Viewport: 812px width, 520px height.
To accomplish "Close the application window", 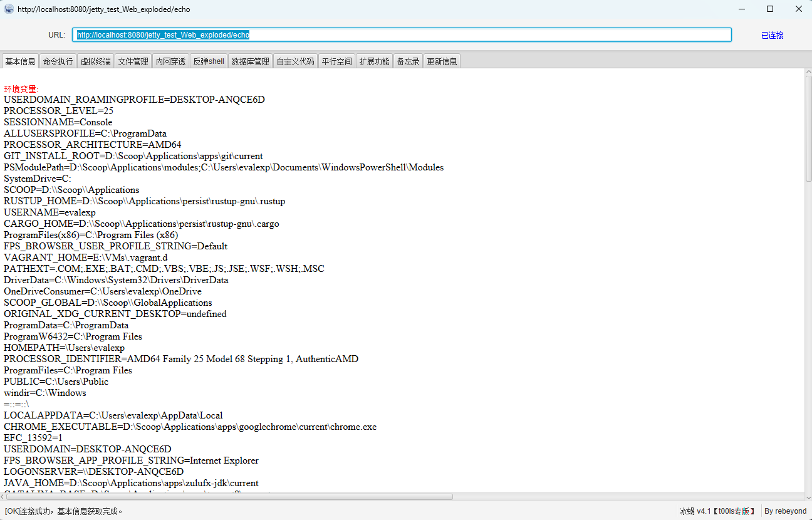I will (x=798, y=9).
